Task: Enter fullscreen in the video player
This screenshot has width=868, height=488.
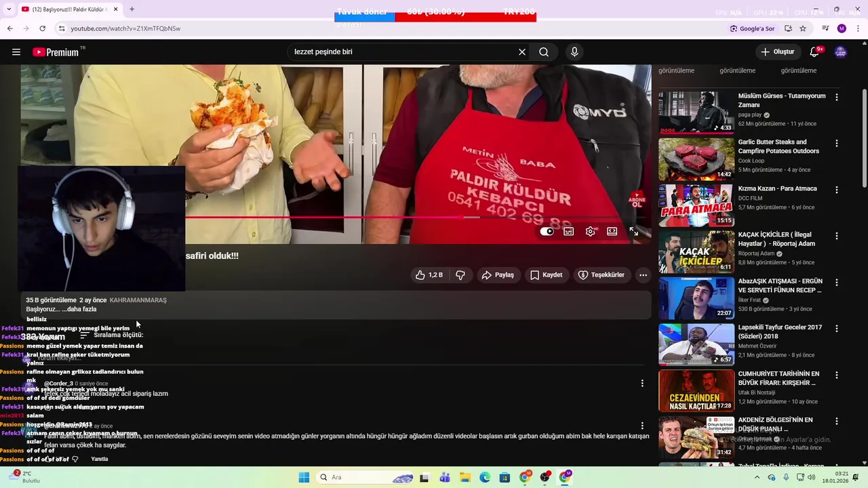Action: 633,232
